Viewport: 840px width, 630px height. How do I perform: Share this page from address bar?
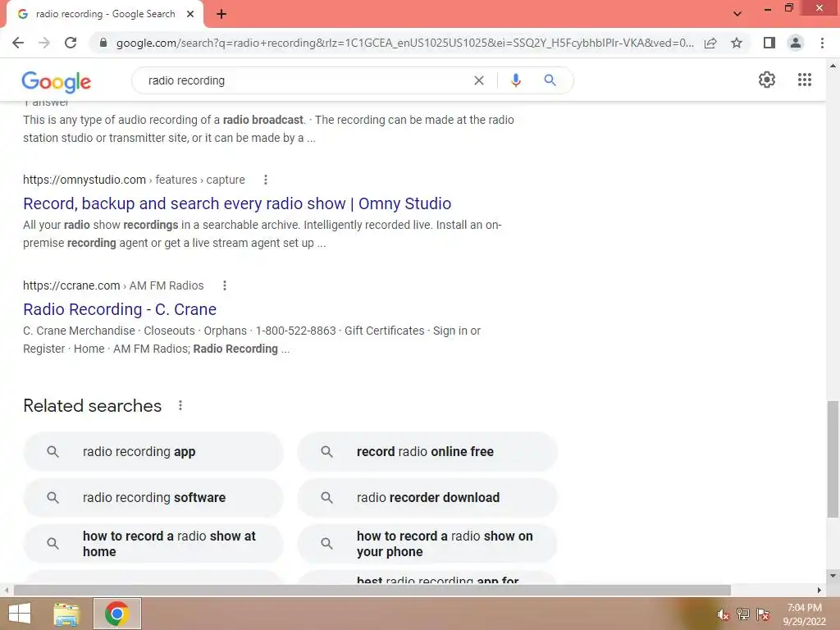(x=710, y=43)
